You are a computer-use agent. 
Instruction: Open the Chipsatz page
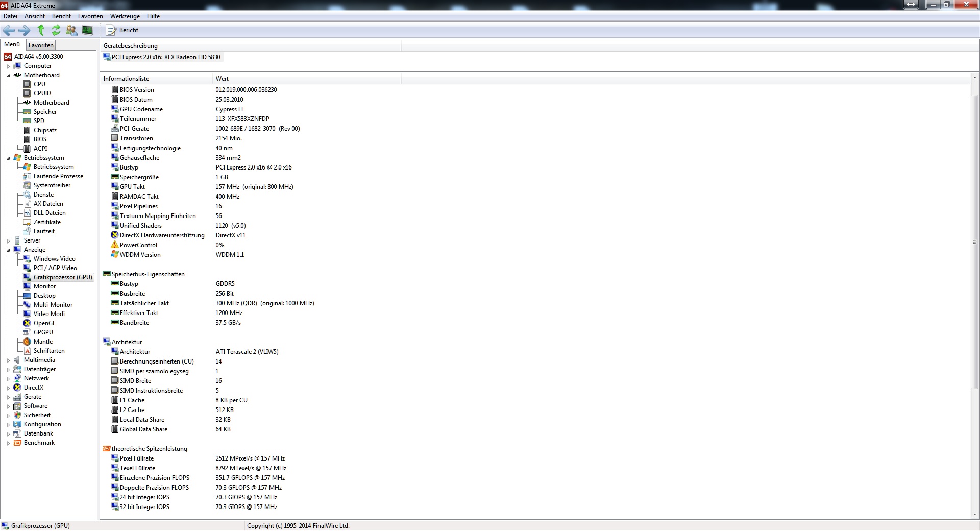tap(45, 130)
